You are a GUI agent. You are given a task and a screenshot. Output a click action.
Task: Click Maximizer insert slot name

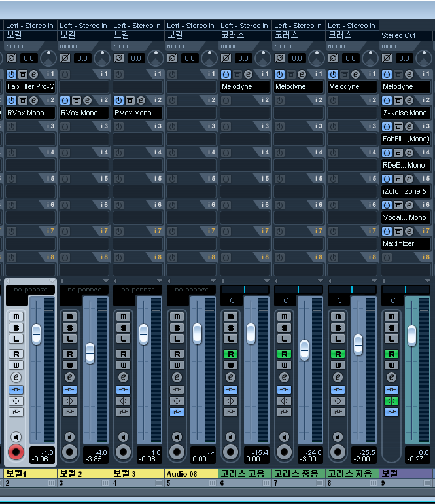(406, 243)
